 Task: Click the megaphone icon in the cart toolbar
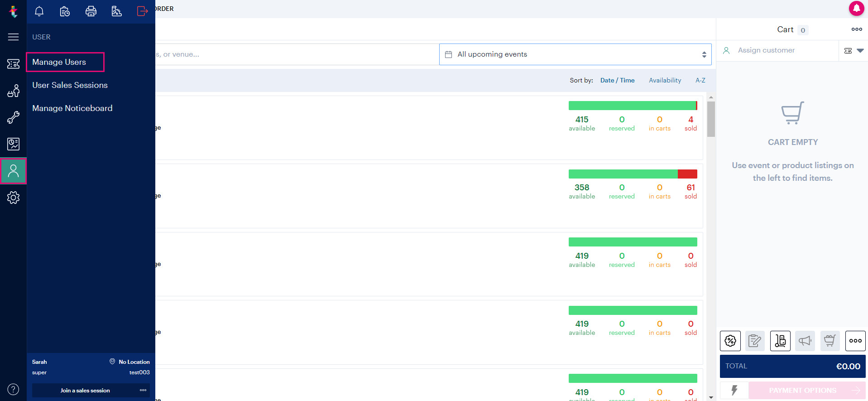805,341
